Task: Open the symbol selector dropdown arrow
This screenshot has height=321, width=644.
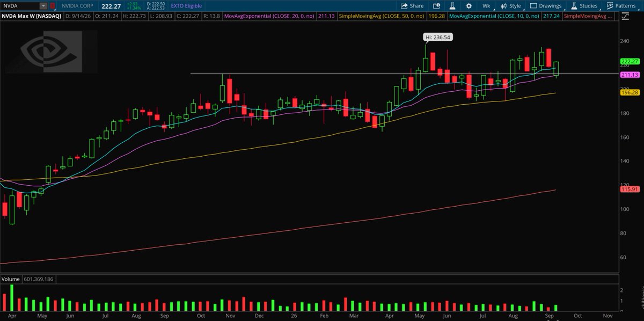Action: 44,6
